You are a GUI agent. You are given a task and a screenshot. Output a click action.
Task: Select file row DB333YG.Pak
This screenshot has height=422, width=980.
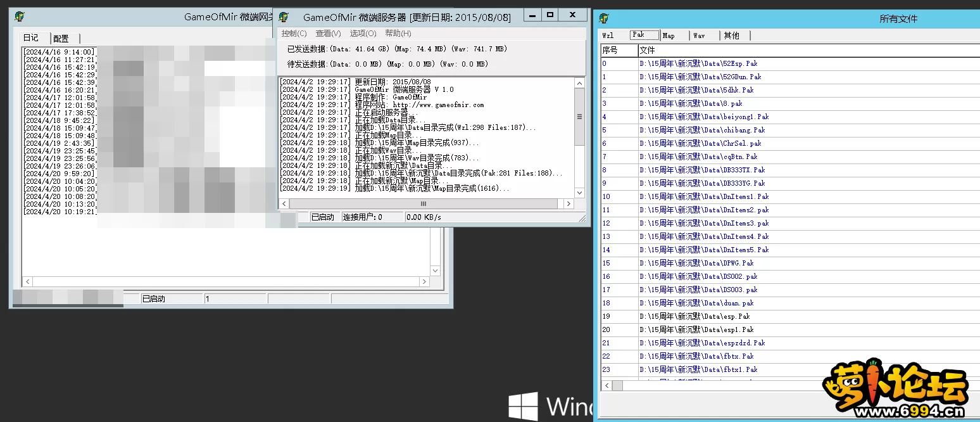coord(790,183)
